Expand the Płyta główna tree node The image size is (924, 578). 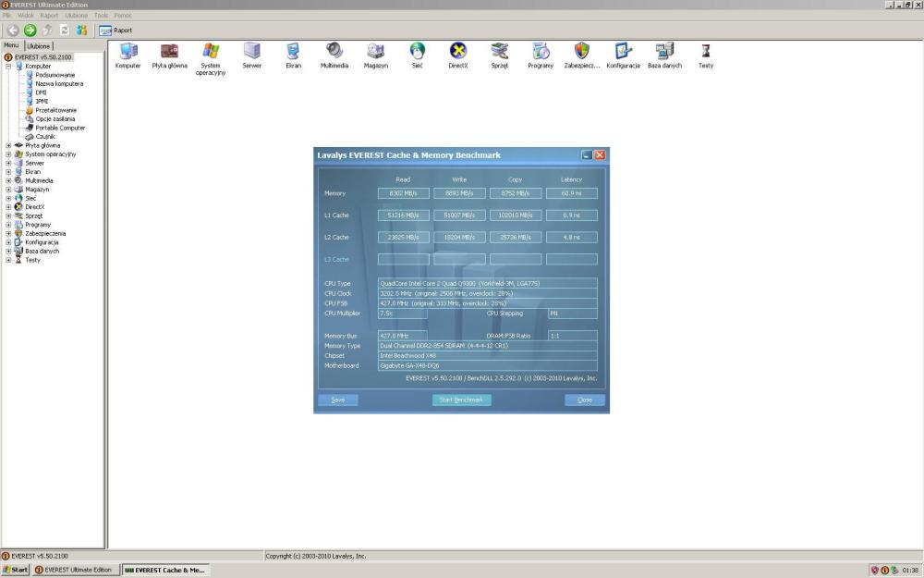[x=8, y=145]
